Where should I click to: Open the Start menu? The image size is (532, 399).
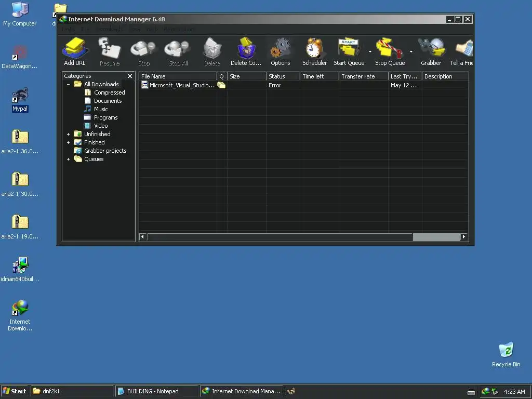point(15,391)
